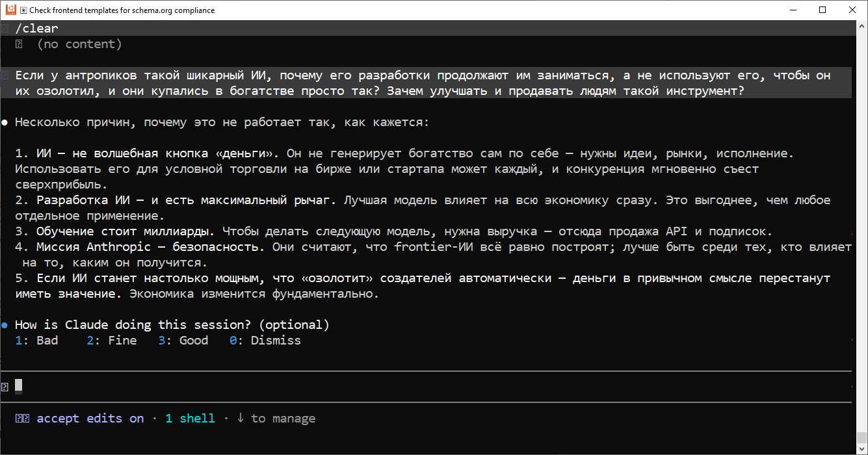Click the marker glyph left of '/clear'
Viewport: 868px width, 455px height.
pyautogui.click(x=5, y=29)
